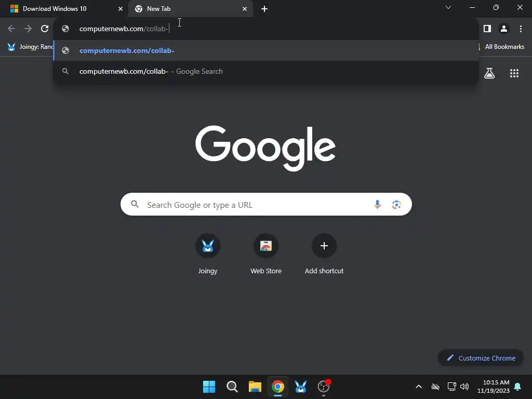Open a new browser tab

(x=264, y=9)
